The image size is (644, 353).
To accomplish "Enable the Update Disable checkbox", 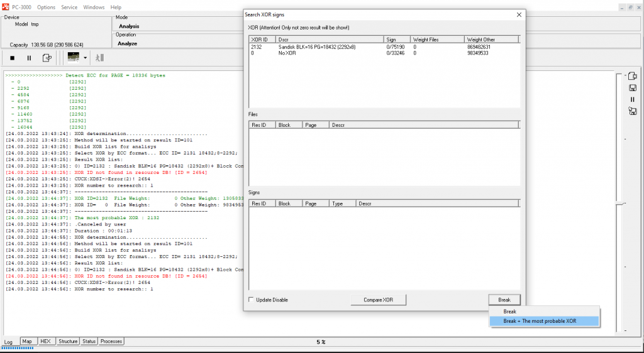I will (252, 300).
